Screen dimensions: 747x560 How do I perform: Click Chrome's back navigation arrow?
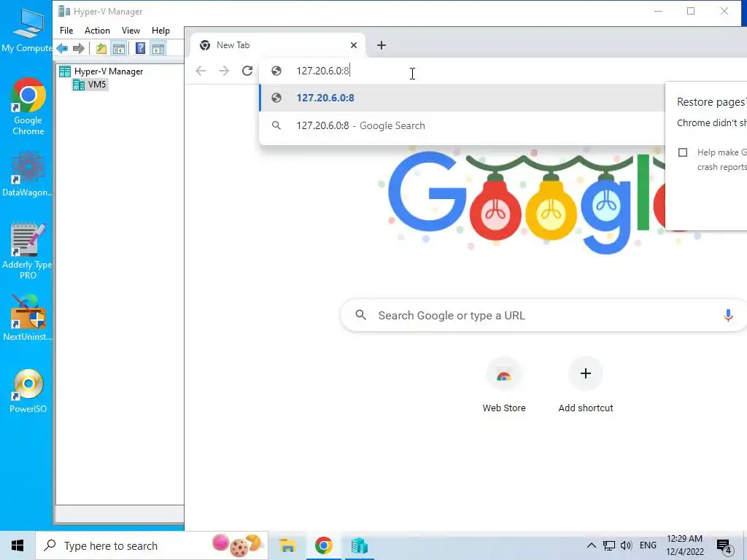tap(201, 71)
